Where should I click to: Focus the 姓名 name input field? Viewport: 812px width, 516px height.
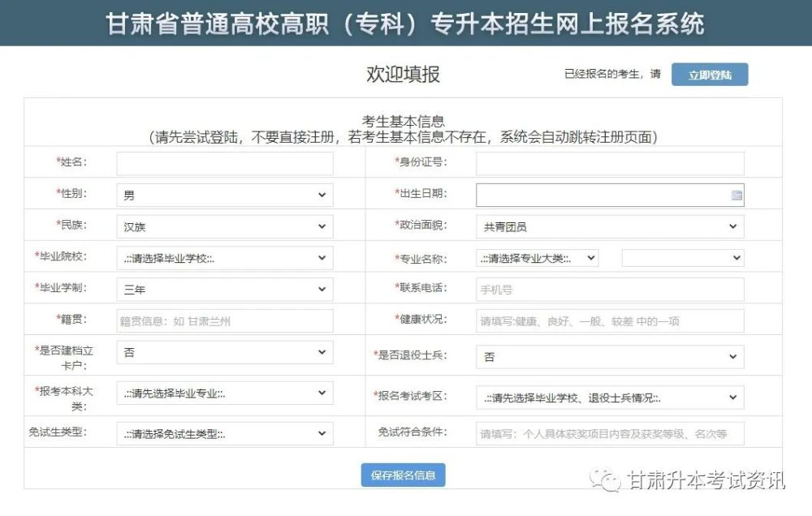(225, 163)
